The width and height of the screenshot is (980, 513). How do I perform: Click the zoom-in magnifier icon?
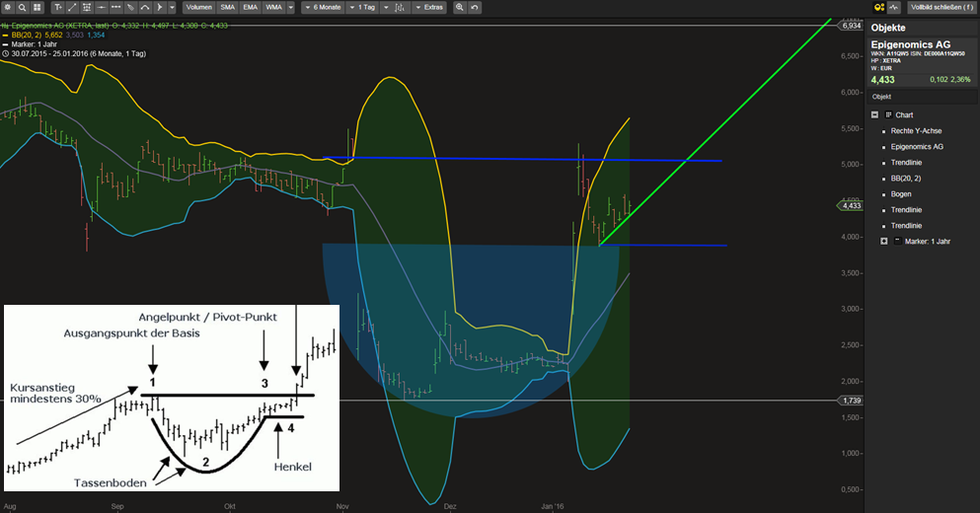coord(460,8)
